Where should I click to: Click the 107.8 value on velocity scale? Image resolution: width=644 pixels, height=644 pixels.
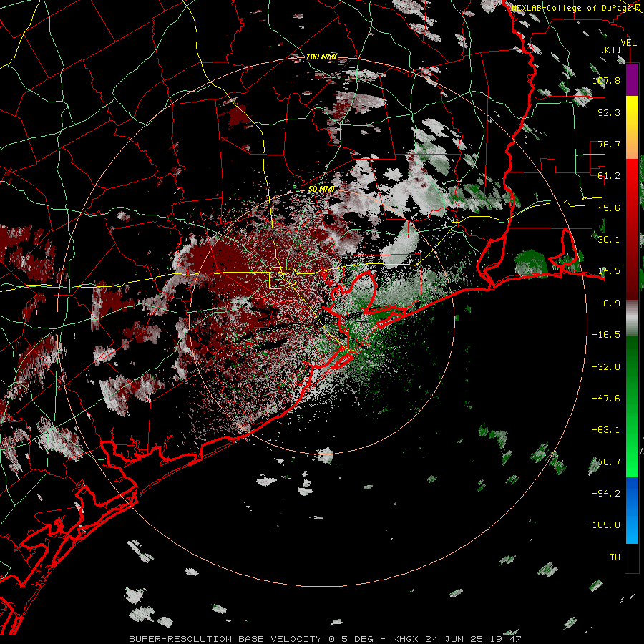(606, 80)
